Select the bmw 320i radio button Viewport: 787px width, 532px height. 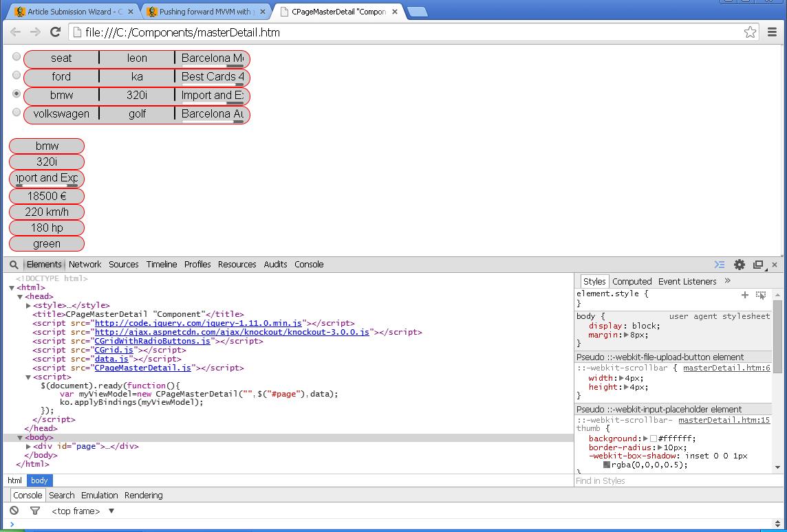tap(17, 93)
